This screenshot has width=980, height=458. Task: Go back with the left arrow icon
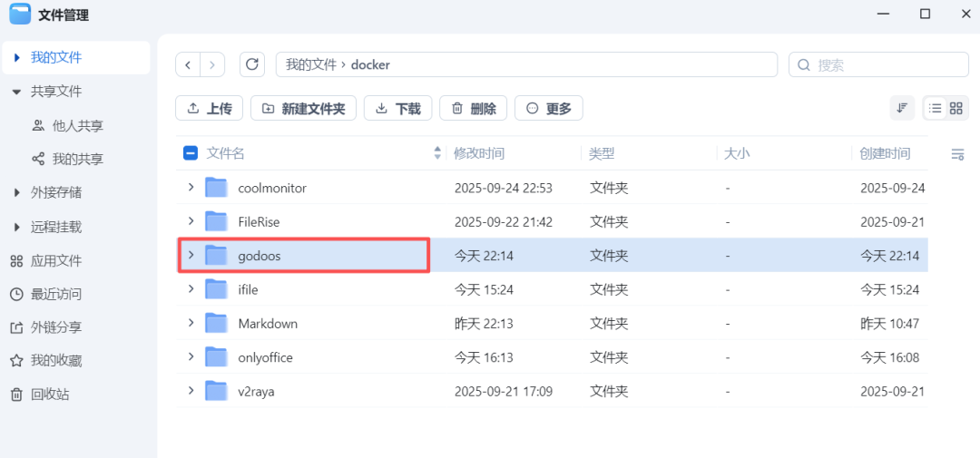pos(188,64)
